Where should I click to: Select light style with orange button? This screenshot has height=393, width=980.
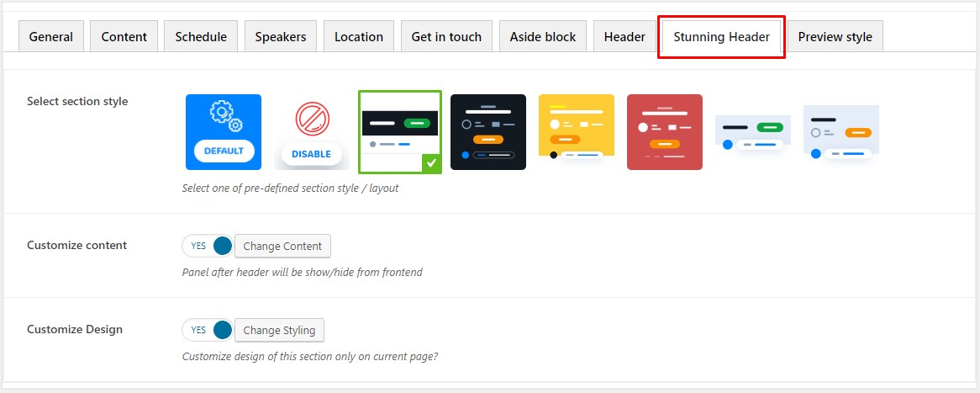(841, 132)
